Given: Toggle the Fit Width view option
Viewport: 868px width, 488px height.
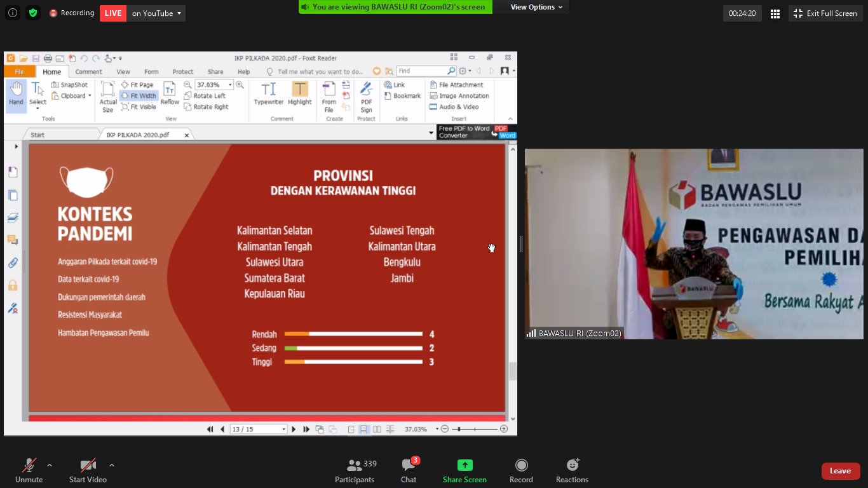Looking at the screenshot, I should [x=139, y=96].
